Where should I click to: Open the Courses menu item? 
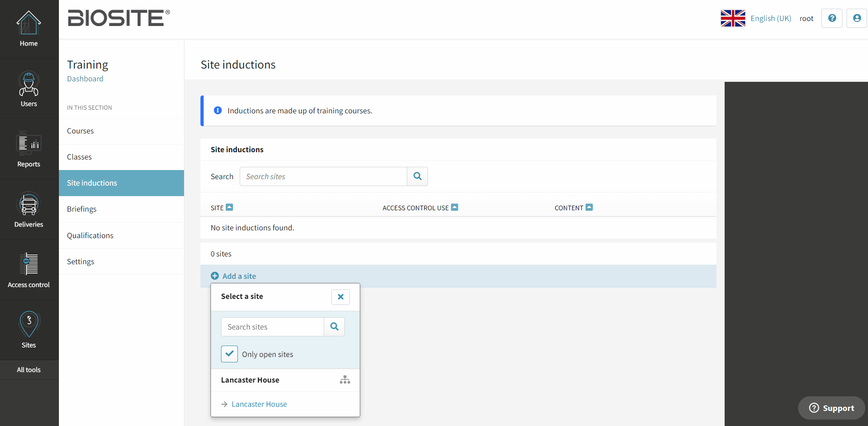click(x=121, y=131)
